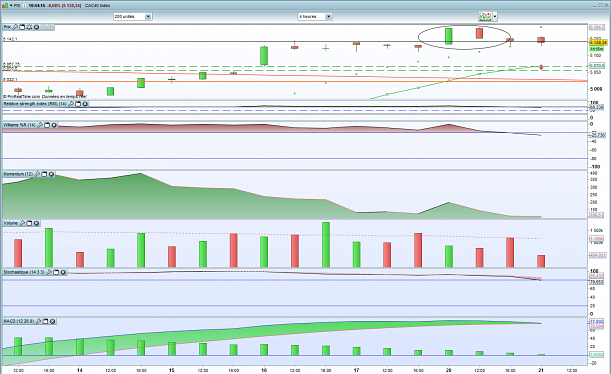This screenshot has width=611, height=374.
Task: Click the Stochastique (14 3 3) label
Action: coord(24,272)
